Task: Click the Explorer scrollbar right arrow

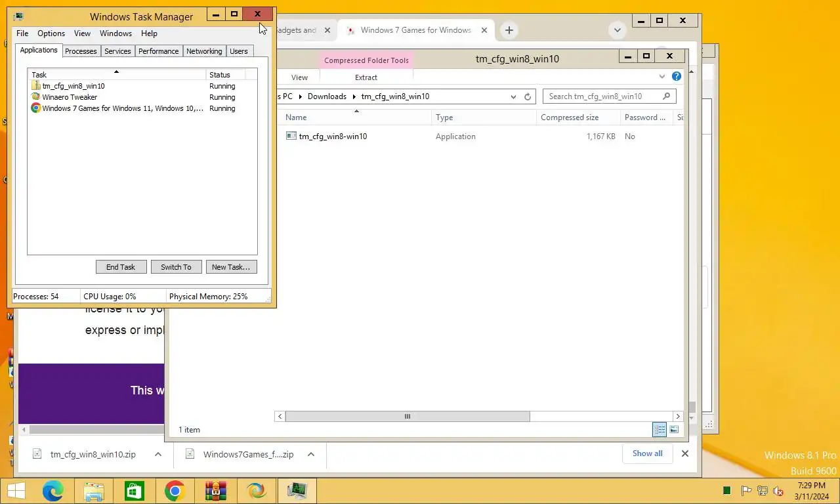Action: pyautogui.click(x=678, y=416)
